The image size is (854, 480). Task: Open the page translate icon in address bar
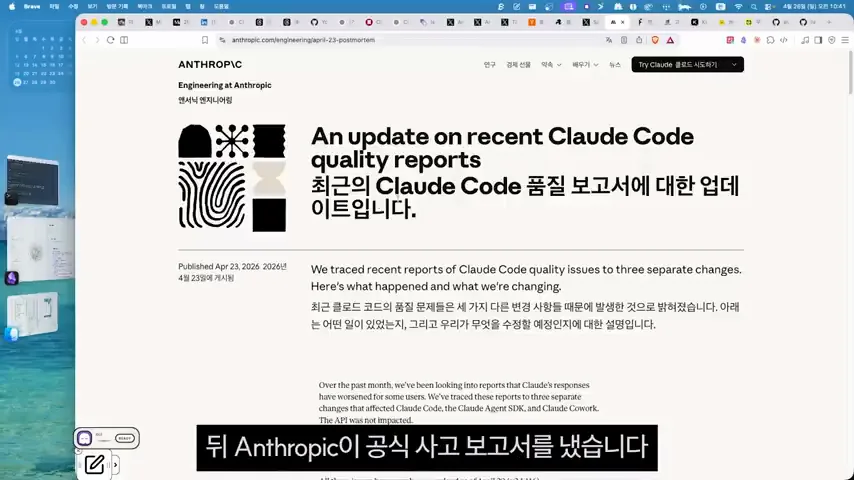[x=608, y=40]
